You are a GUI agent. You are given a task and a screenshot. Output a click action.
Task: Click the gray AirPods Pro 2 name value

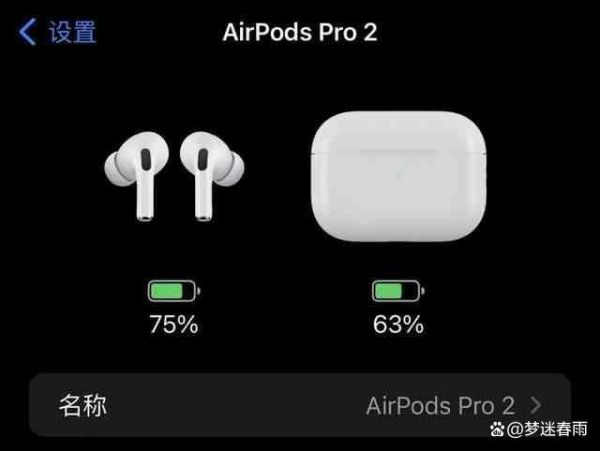pyautogui.click(x=440, y=405)
